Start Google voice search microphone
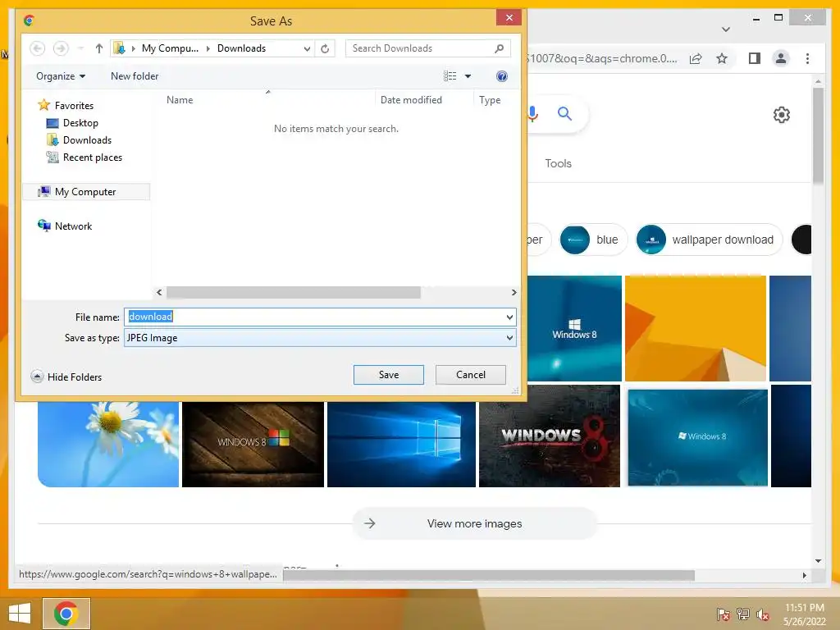Image resolution: width=840 pixels, height=630 pixels. [x=532, y=113]
